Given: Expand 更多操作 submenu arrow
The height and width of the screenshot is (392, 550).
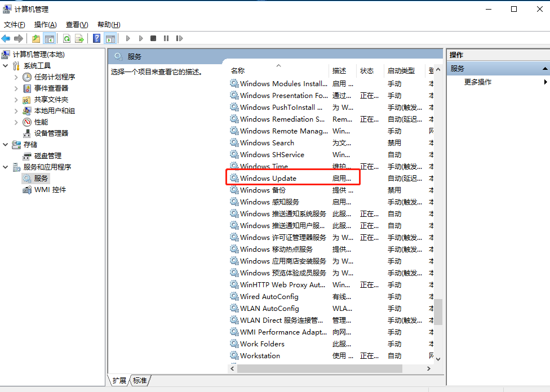Looking at the screenshot, I should 545,82.
